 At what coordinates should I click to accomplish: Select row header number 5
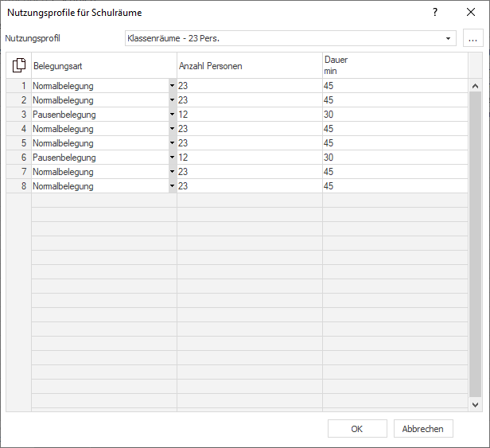(19, 143)
